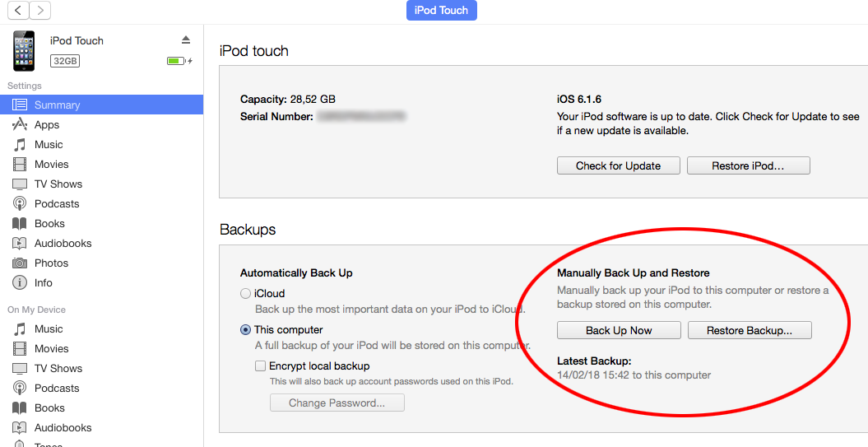The height and width of the screenshot is (447, 868).
Task: Click the Music note icon under Settings
Action: coord(20,144)
